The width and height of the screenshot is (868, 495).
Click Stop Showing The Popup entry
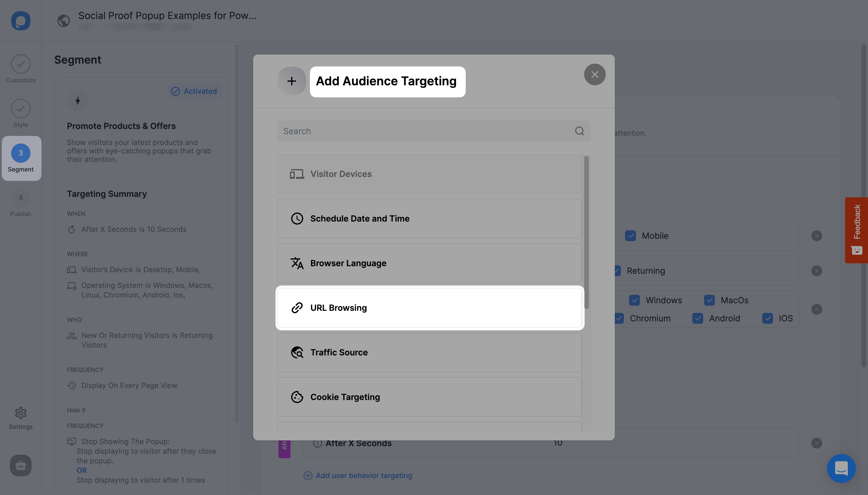(125, 441)
